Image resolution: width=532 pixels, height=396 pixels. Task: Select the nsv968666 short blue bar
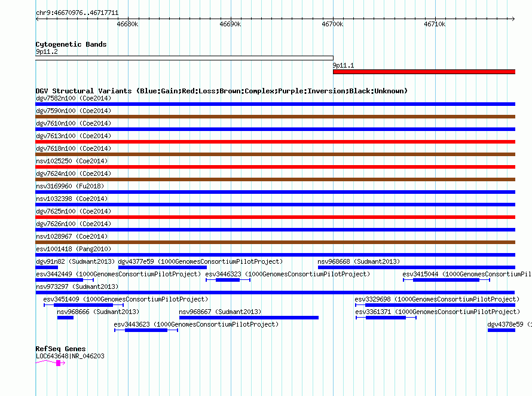coord(66,318)
